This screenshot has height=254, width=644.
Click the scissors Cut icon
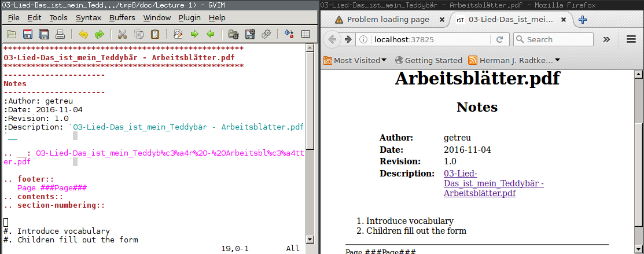[x=123, y=34]
